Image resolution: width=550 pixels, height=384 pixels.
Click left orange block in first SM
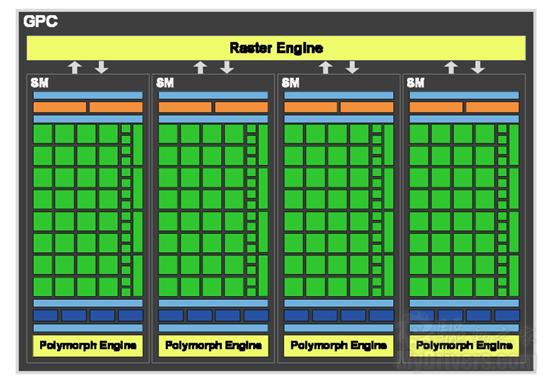pos(60,107)
